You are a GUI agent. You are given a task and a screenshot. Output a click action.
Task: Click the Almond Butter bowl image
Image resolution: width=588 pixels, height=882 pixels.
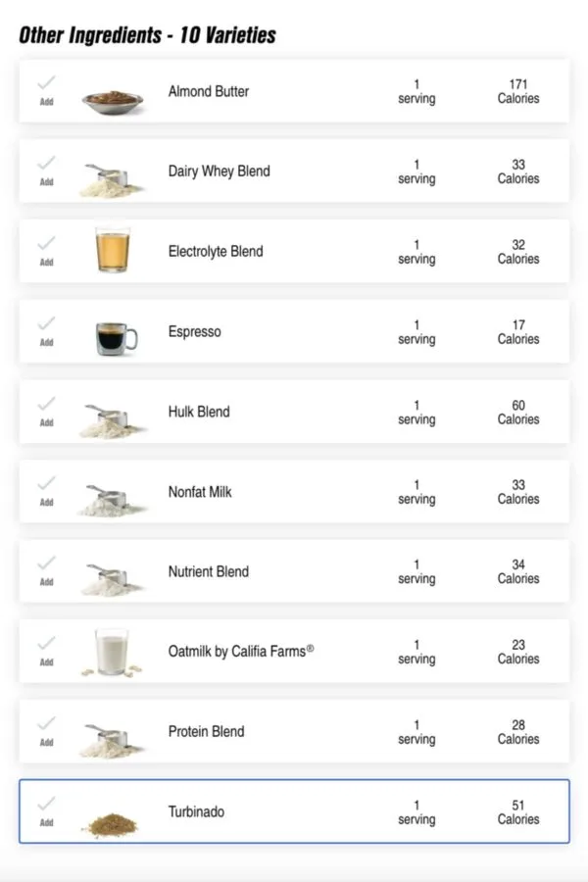coord(113,99)
